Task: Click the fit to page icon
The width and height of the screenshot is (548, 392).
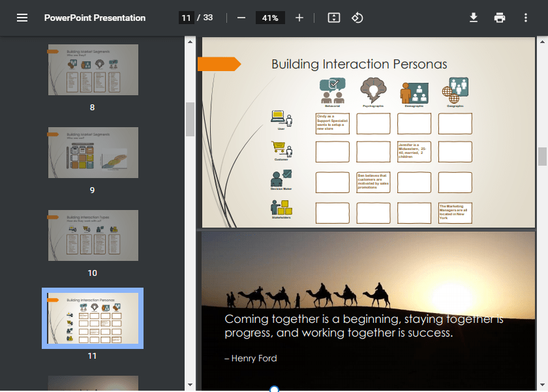Action: pyautogui.click(x=333, y=18)
